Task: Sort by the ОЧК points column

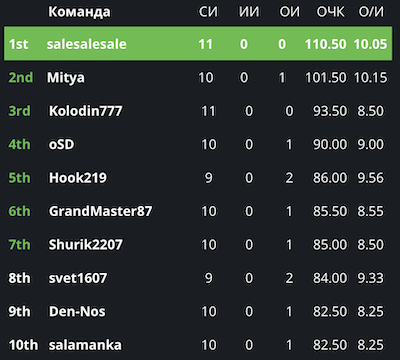Action: pyautogui.click(x=331, y=12)
